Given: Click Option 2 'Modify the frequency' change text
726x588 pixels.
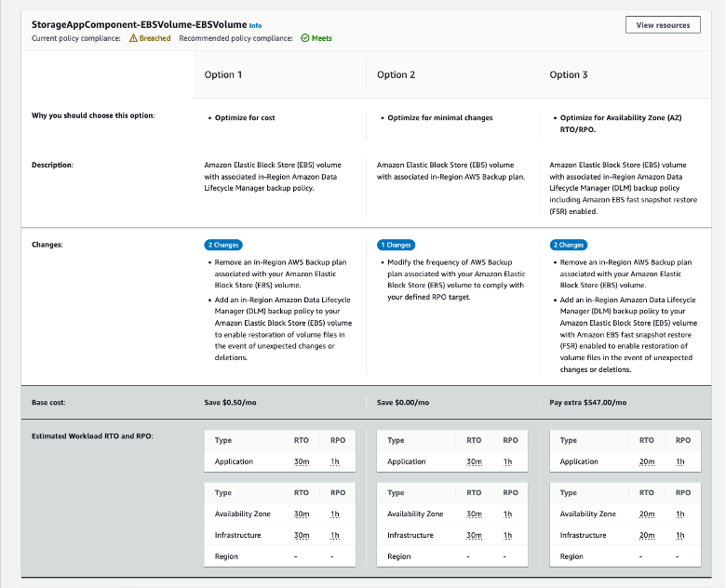Looking at the screenshot, I should click(456, 280).
